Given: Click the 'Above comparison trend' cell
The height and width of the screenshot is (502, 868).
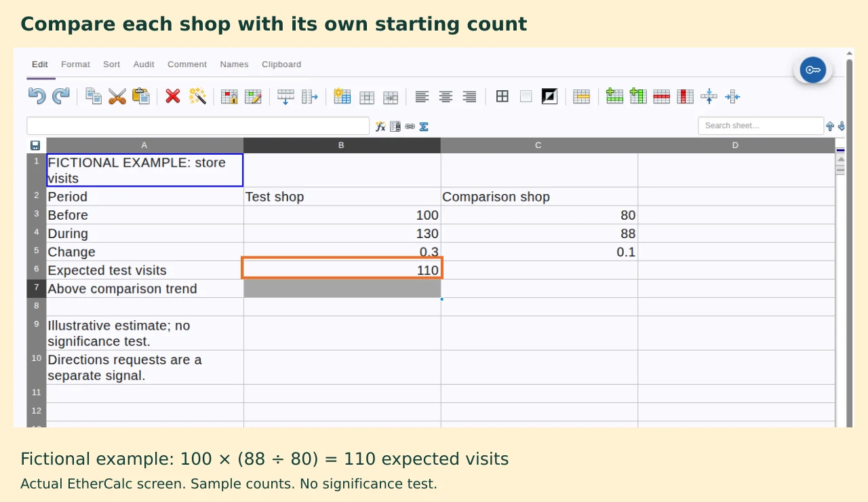Looking at the screenshot, I should coord(144,288).
